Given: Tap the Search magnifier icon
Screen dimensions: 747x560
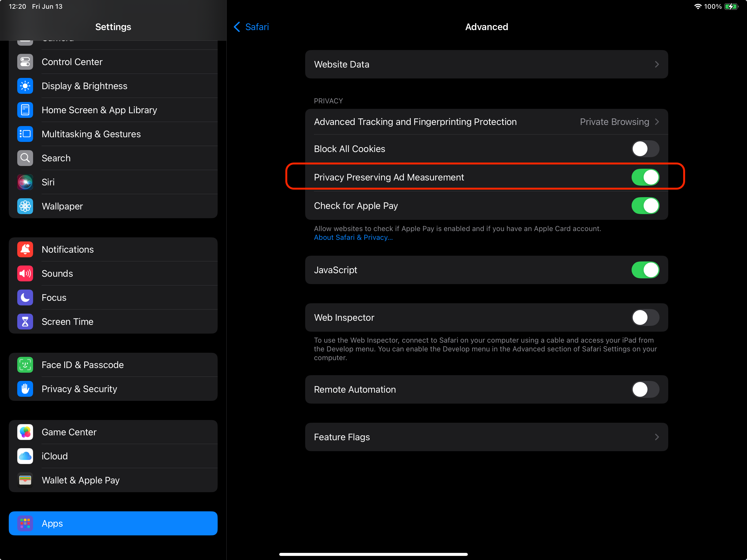Looking at the screenshot, I should click(x=25, y=158).
